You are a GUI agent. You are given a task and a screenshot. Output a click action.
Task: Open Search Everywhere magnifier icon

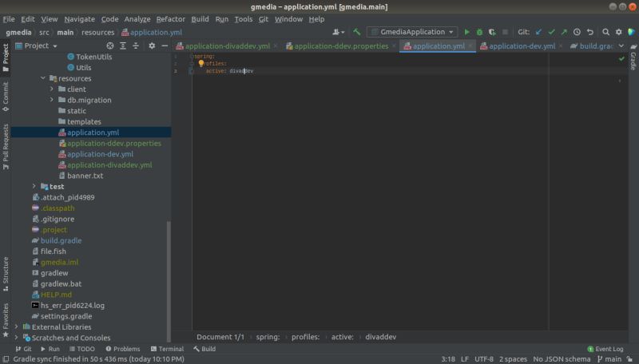606,32
